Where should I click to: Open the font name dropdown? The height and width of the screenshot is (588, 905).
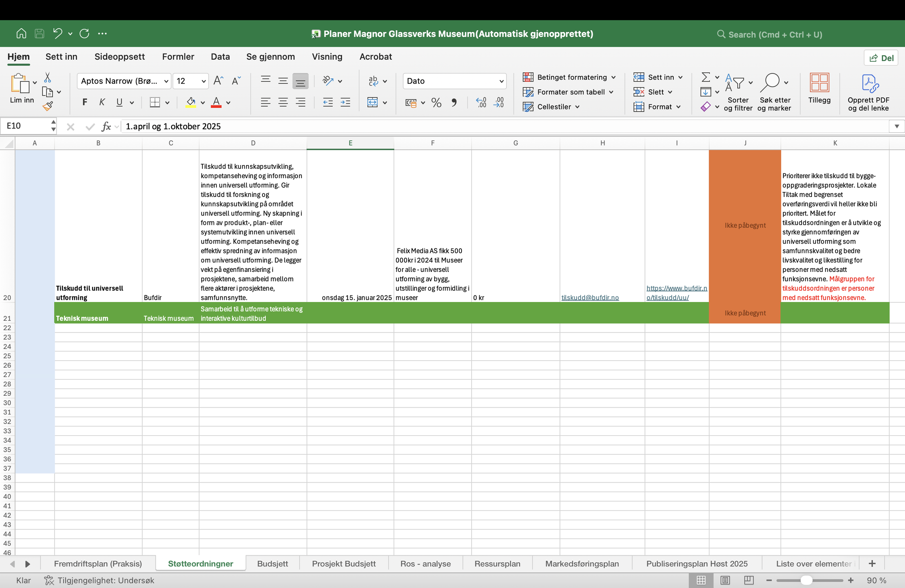[x=166, y=81]
